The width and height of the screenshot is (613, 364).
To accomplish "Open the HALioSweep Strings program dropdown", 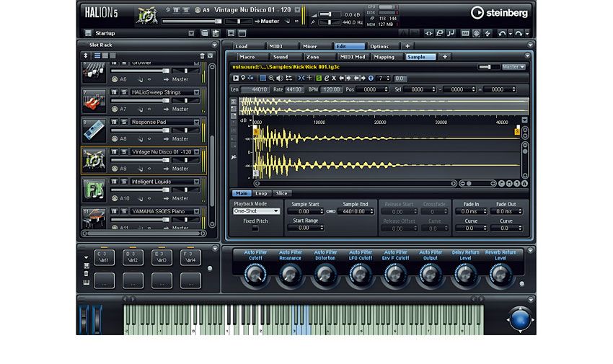I will (197, 92).
